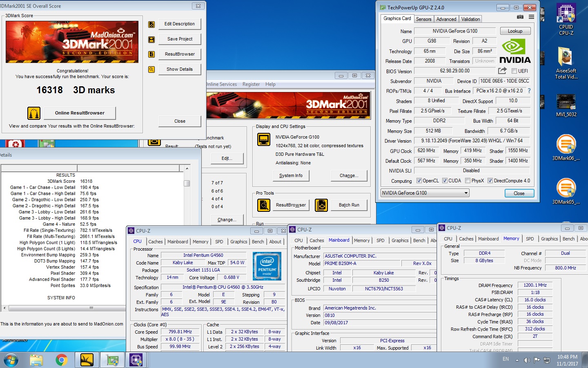Switch to the Advanced tab in GPU-Z
This screenshot has width=588, height=368.
pyautogui.click(x=446, y=19)
